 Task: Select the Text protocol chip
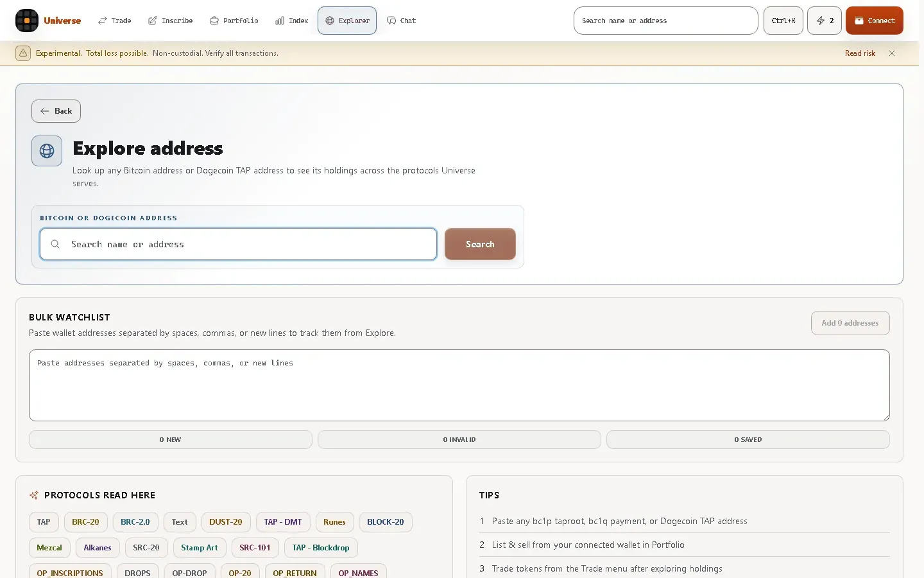coord(180,522)
